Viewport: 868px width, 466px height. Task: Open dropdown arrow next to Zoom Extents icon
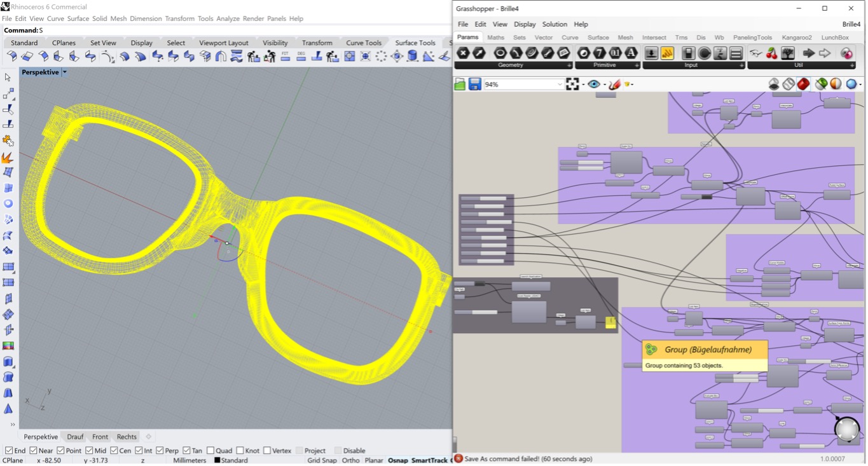coord(583,85)
